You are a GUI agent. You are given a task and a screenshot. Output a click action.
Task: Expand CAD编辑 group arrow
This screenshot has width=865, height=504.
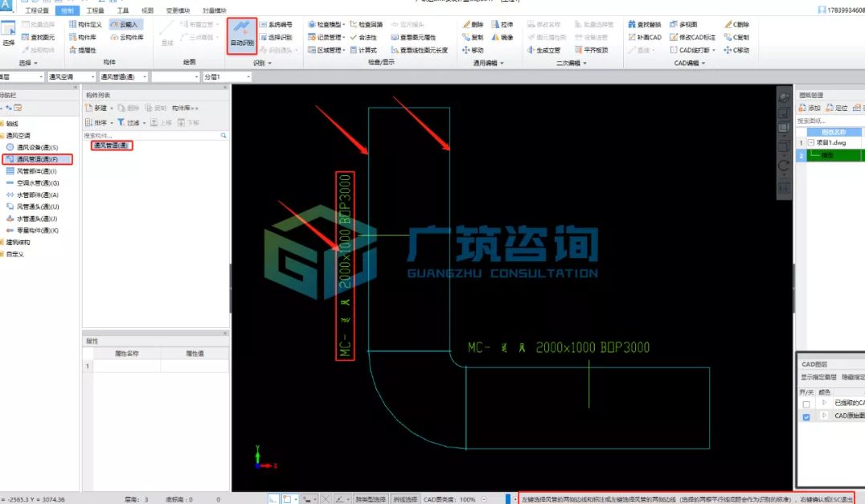tap(703, 63)
